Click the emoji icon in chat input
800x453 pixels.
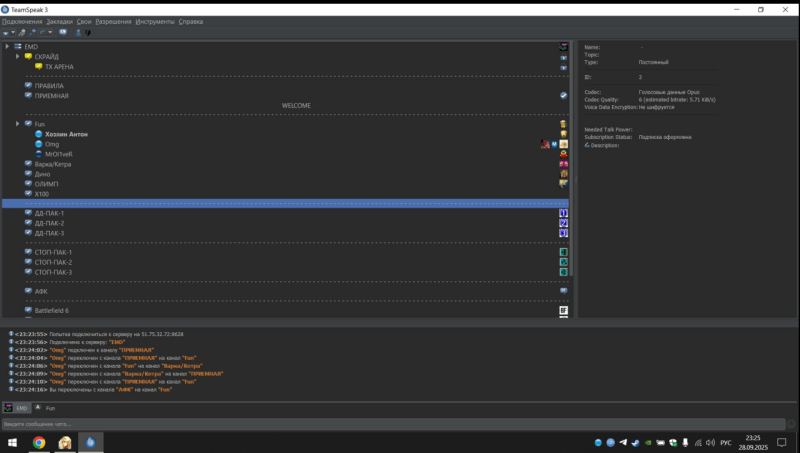[791, 424]
